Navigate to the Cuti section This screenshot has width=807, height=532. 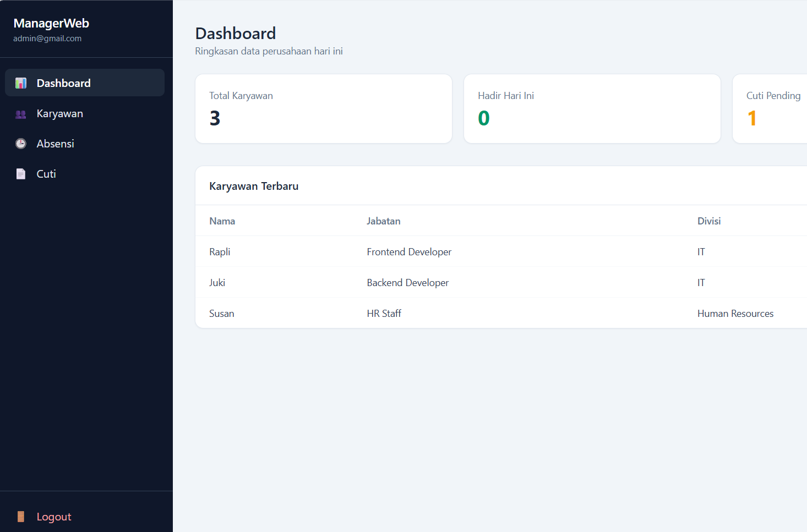(x=85, y=174)
